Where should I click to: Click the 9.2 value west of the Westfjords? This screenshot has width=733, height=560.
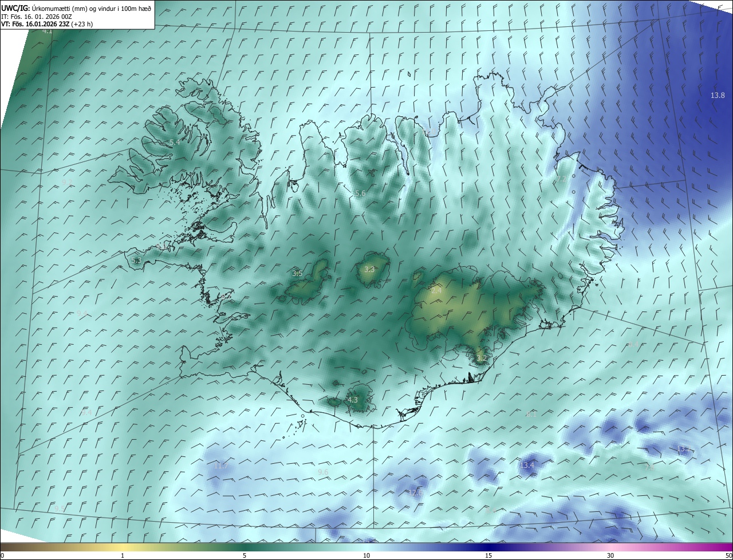click(66, 182)
